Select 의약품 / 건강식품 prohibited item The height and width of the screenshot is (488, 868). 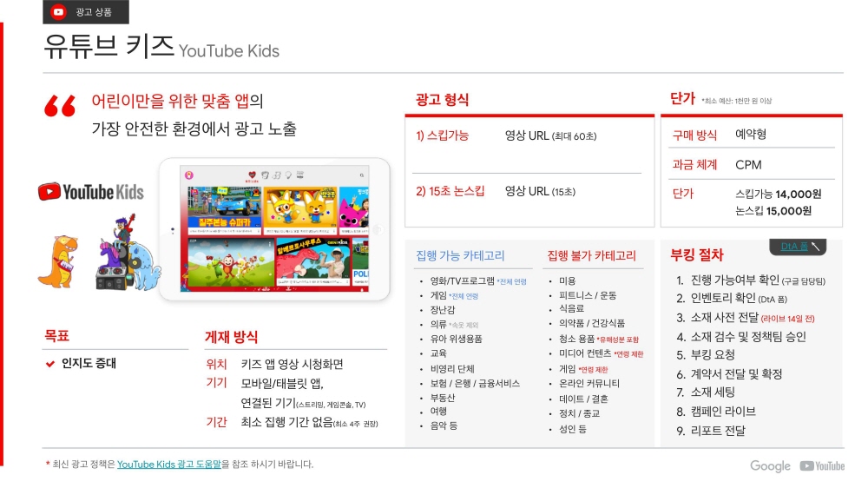(592, 324)
